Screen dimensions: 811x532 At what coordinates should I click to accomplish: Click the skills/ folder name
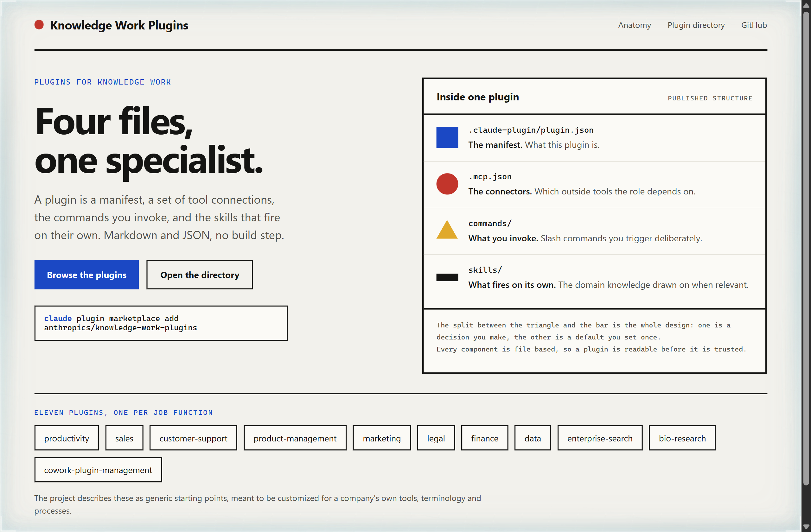[485, 270]
